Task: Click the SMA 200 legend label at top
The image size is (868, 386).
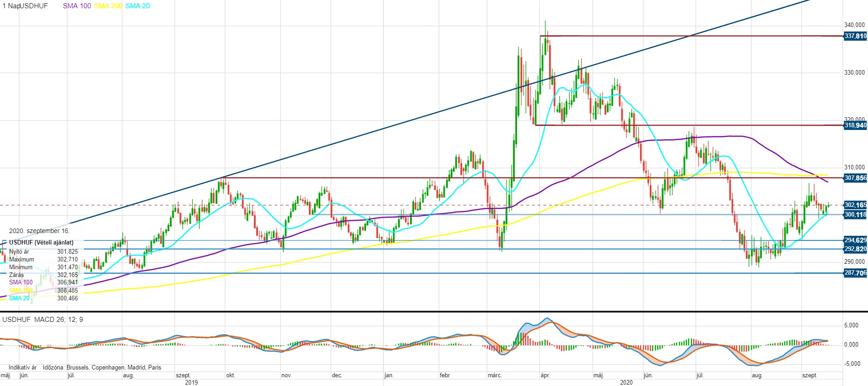Action: pyautogui.click(x=108, y=6)
